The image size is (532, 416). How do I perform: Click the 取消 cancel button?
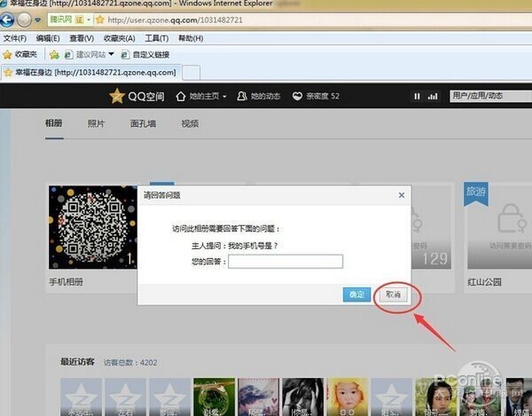[391, 294]
